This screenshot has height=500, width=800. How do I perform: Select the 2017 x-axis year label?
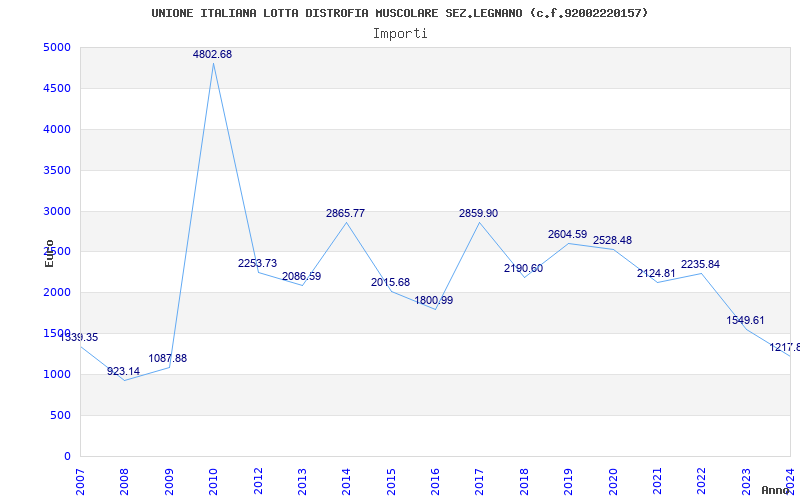pos(480,482)
